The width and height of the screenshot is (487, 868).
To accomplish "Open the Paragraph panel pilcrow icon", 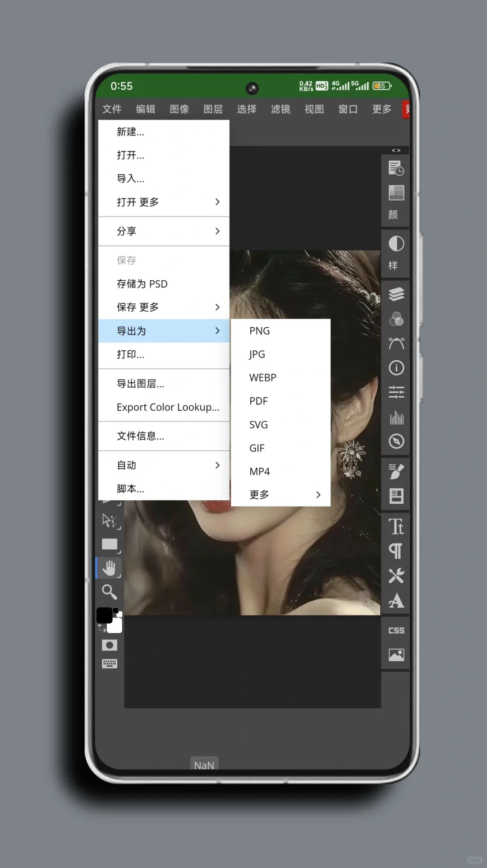I will pyautogui.click(x=396, y=551).
